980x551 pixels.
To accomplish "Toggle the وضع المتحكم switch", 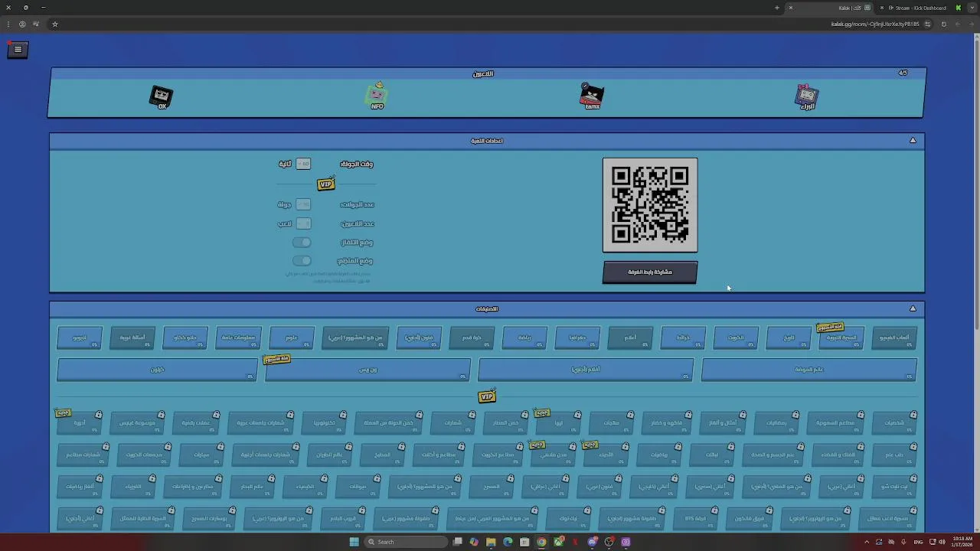I will click(302, 261).
